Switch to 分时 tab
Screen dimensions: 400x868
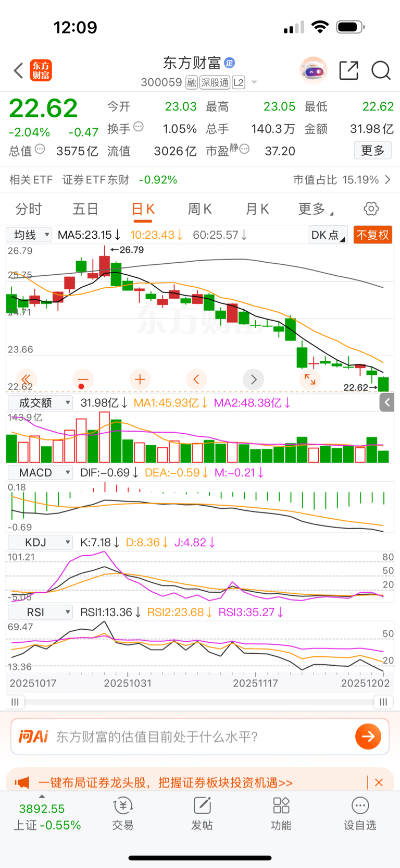pos(29,209)
